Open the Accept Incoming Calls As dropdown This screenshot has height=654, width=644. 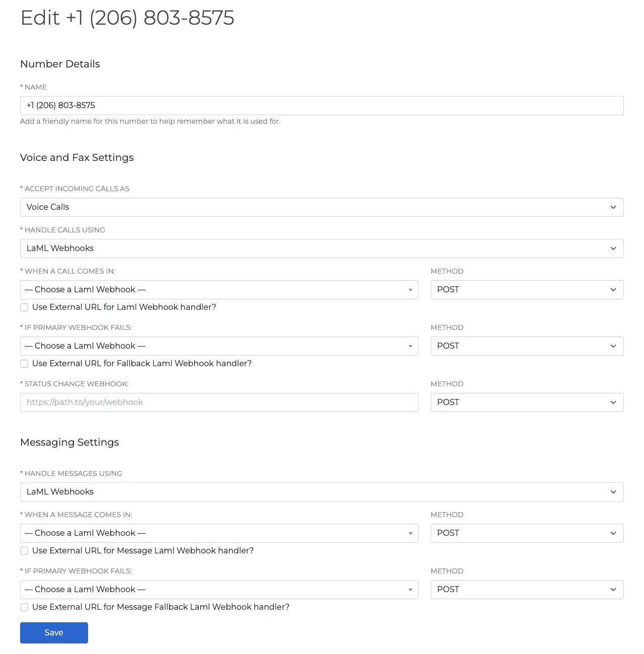pos(322,207)
